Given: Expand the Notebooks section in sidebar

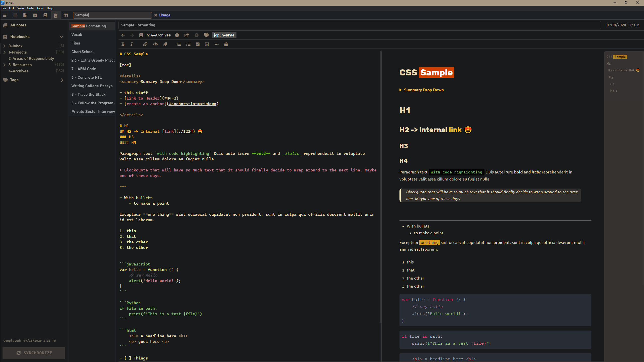Looking at the screenshot, I should pyautogui.click(x=61, y=37).
